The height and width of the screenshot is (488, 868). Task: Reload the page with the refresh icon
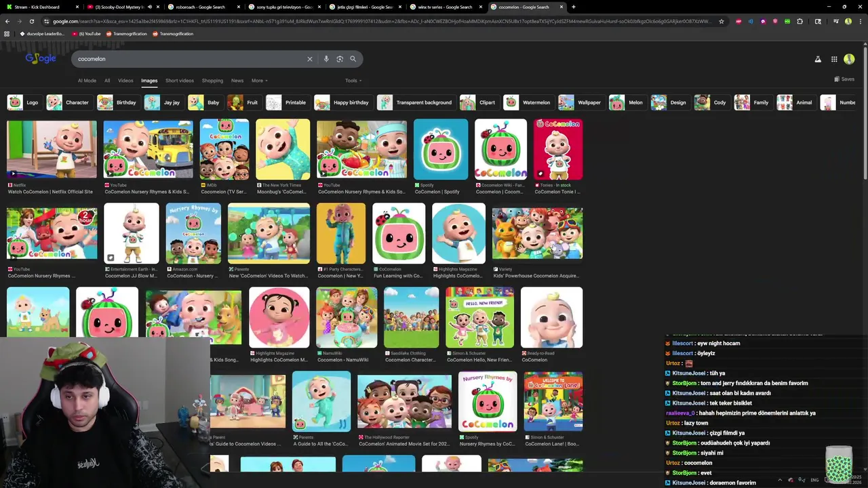(31, 21)
